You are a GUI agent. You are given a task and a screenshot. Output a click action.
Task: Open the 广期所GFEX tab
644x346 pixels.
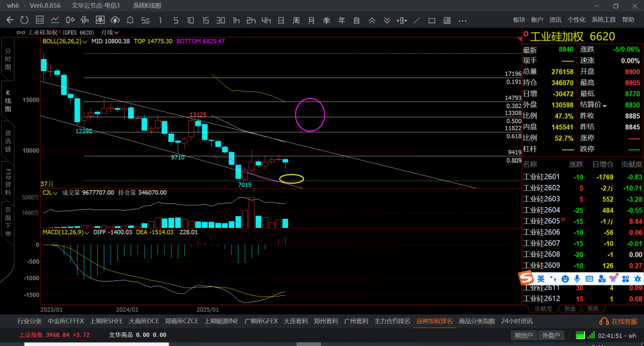261,321
